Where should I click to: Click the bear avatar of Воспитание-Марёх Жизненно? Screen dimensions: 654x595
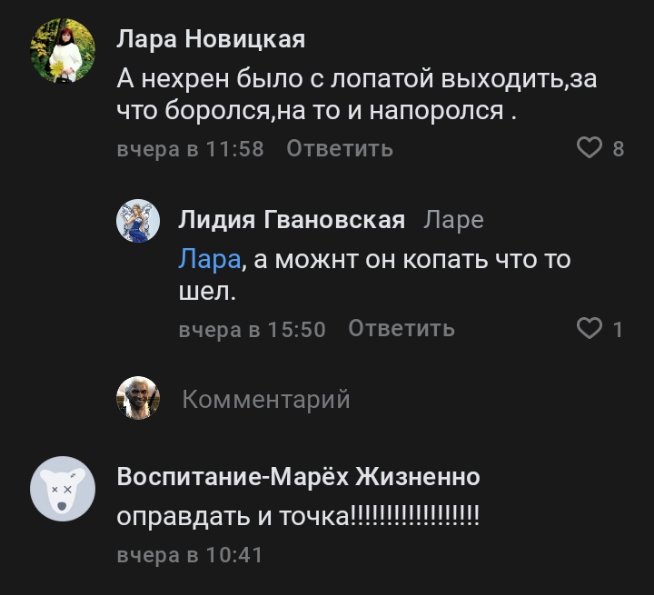click(63, 490)
